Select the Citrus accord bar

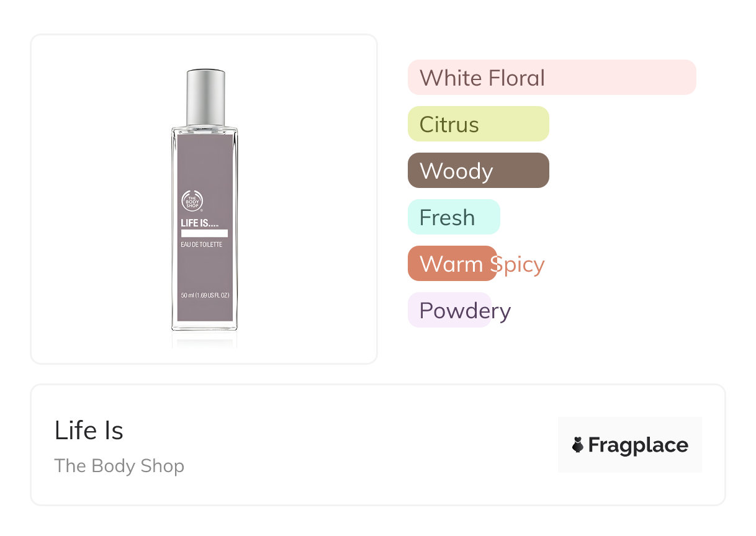coord(478,124)
